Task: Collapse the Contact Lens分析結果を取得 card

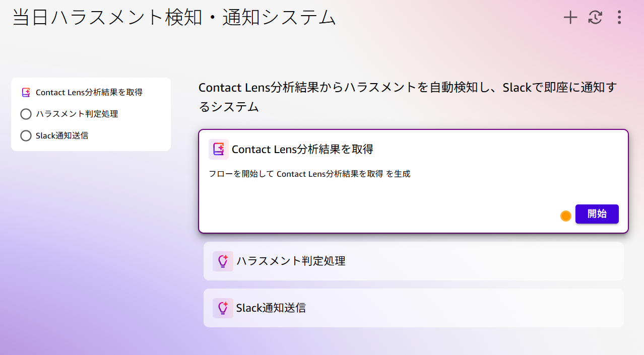Action: [x=413, y=150]
